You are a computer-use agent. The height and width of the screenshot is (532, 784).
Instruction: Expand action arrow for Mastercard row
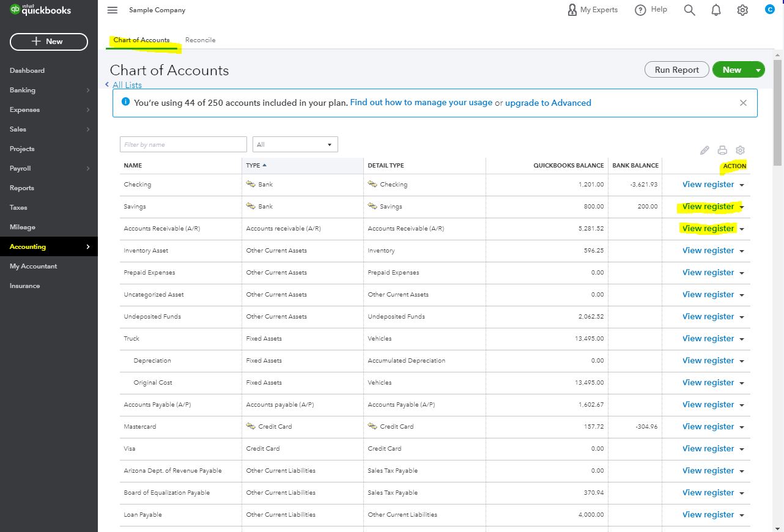(x=742, y=427)
